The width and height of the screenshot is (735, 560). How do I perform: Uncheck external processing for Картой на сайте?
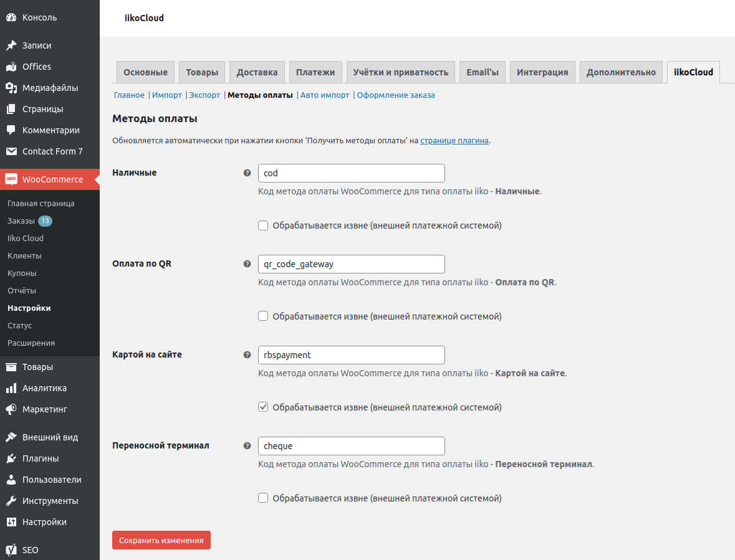262,407
